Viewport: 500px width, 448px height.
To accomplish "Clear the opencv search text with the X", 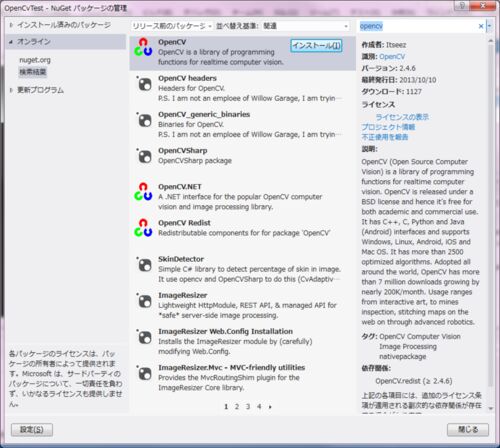I will tap(481, 26).
